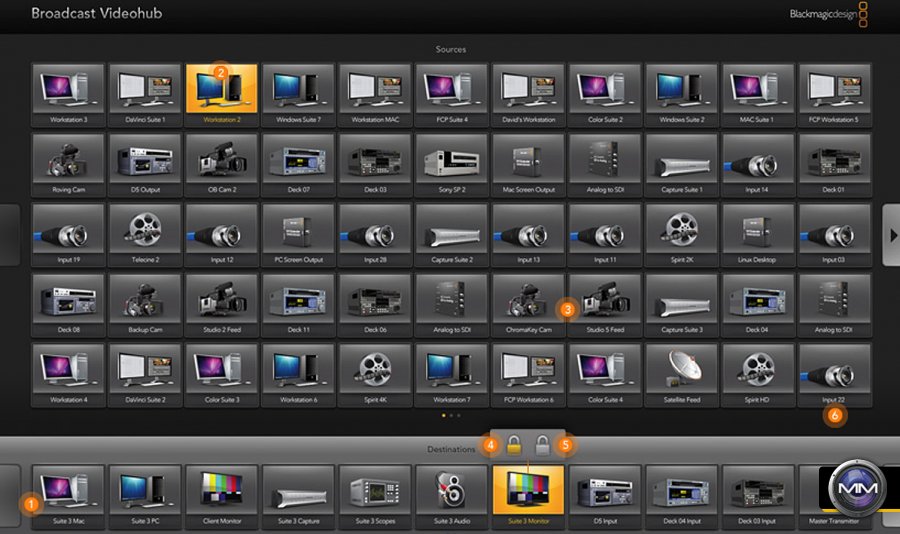Pick DaVinci Suite 2 source
The width and height of the screenshot is (900, 534).
coord(145,375)
